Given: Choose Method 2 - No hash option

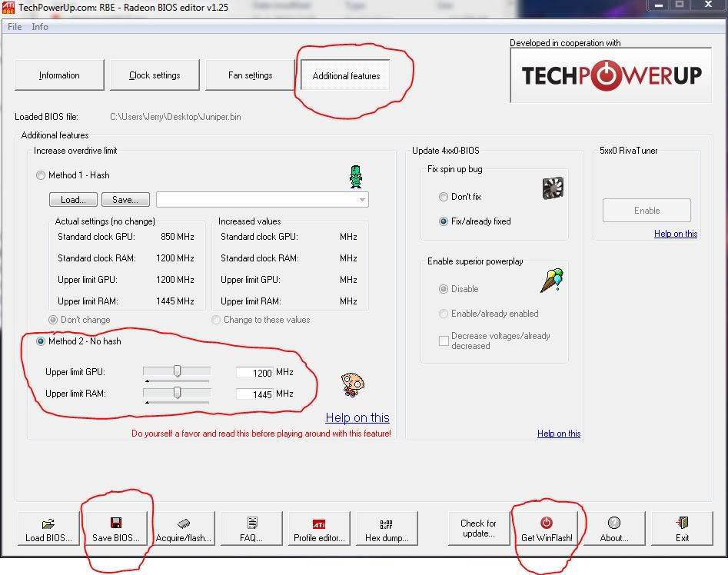Looking at the screenshot, I should tap(42, 341).
